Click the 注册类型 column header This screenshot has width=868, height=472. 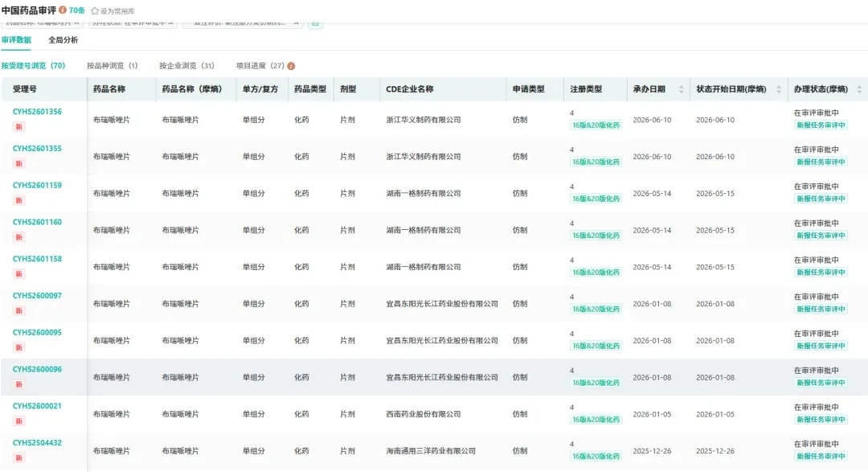(586, 89)
